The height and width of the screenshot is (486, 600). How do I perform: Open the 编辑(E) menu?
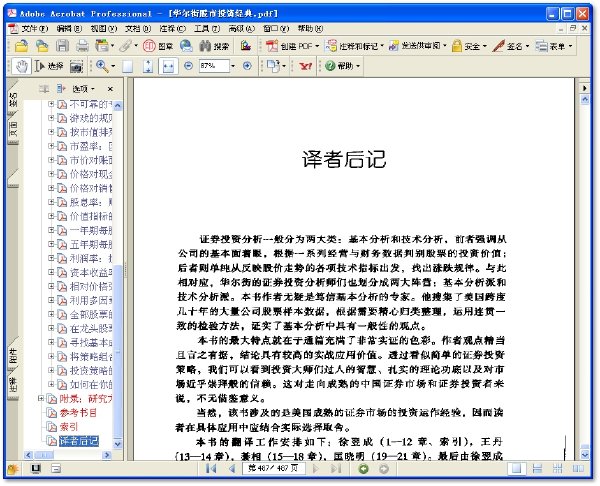pyautogui.click(x=69, y=29)
